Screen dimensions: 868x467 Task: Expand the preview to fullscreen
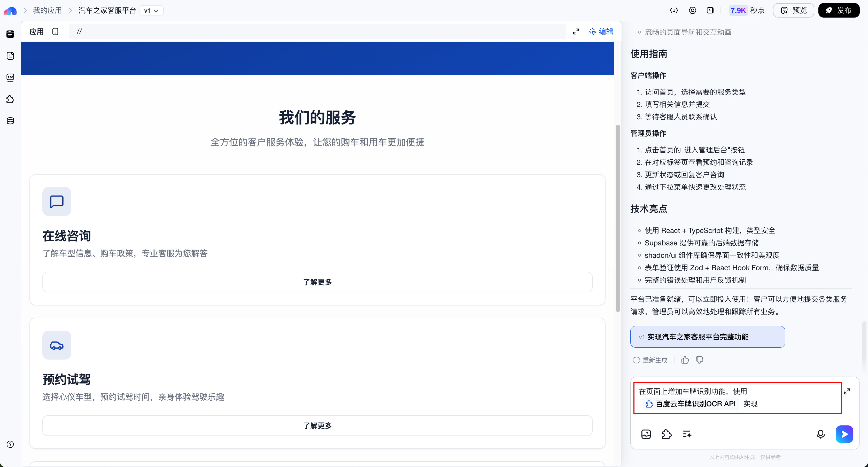pyautogui.click(x=576, y=31)
